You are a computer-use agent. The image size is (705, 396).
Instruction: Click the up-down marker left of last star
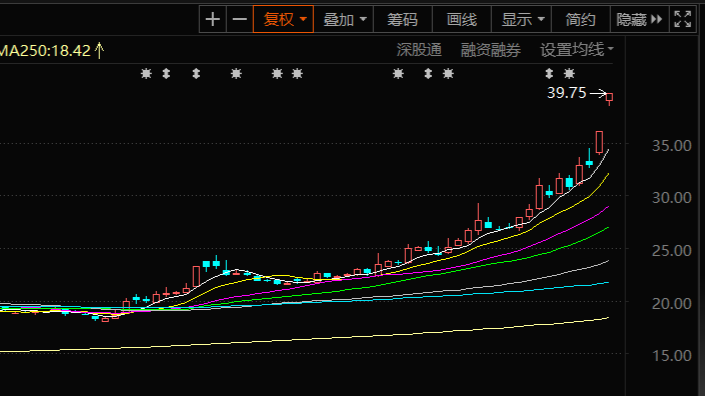point(549,73)
